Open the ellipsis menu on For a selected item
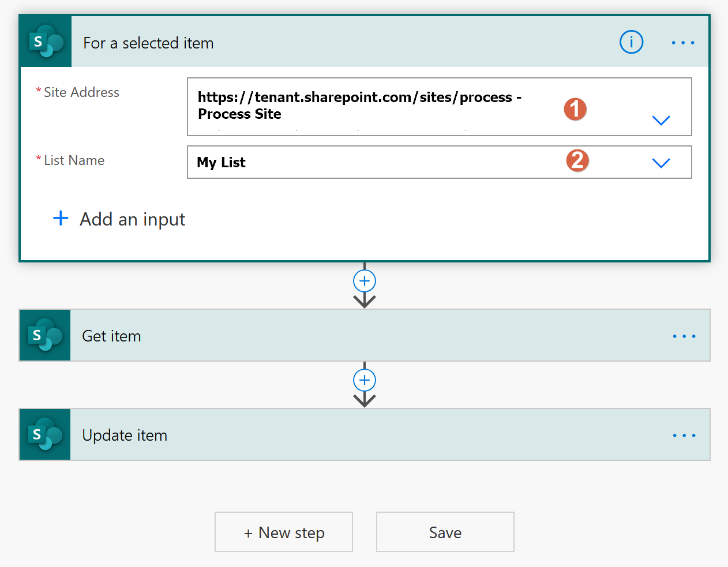This screenshot has height=567, width=728. pyautogui.click(x=683, y=42)
